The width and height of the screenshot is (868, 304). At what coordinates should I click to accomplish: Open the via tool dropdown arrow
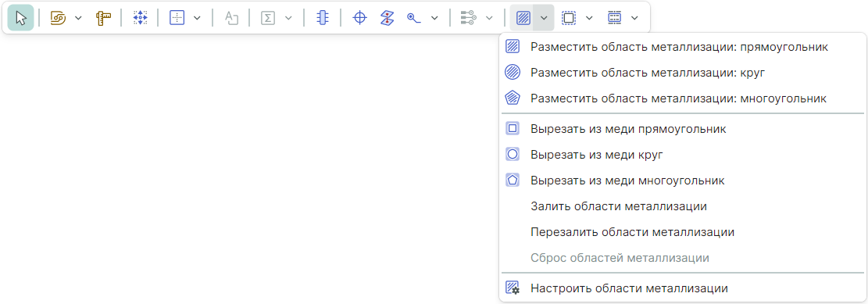tap(434, 18)
